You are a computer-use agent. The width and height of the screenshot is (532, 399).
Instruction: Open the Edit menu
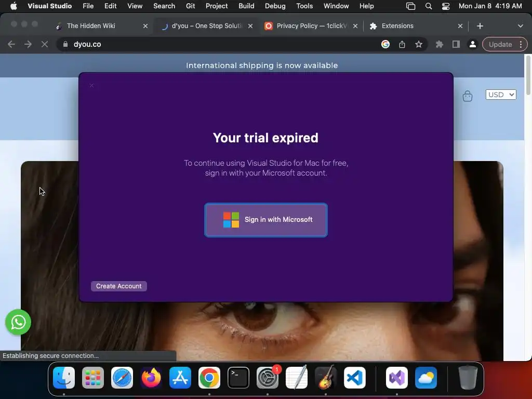click(110, 6)
